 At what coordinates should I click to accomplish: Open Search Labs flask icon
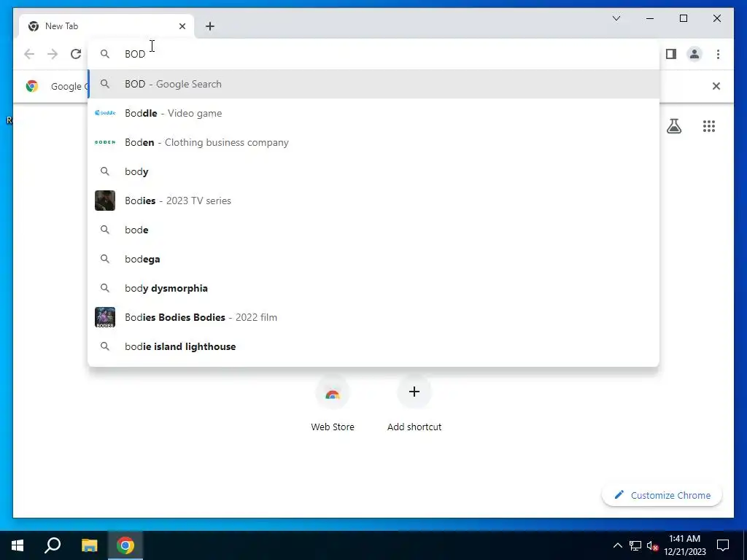click(x=673, y=126)
